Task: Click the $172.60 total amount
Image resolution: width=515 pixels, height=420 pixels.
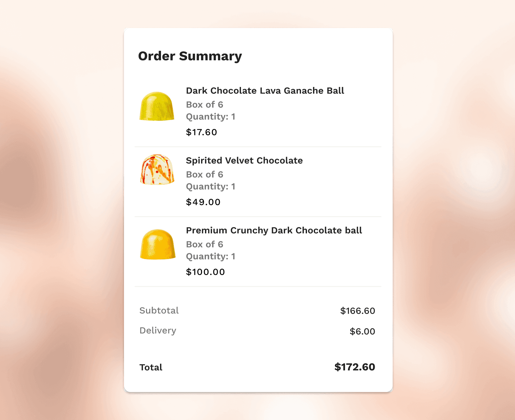Action: [x=355, y=367]
